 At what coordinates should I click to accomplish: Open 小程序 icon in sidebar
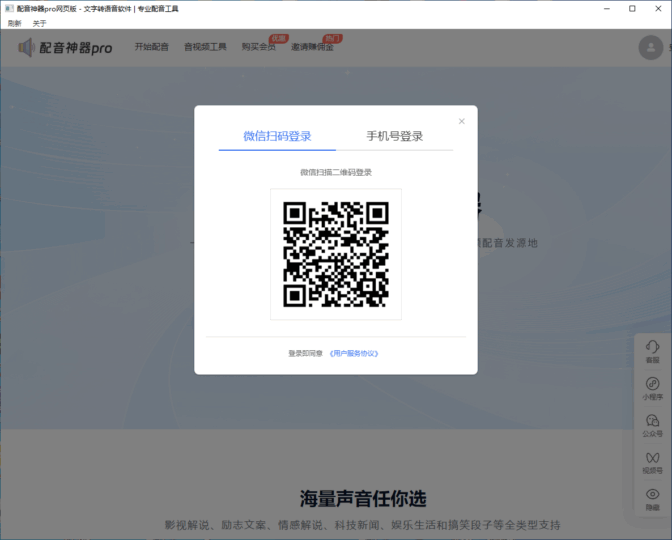[x=653, y=383]
